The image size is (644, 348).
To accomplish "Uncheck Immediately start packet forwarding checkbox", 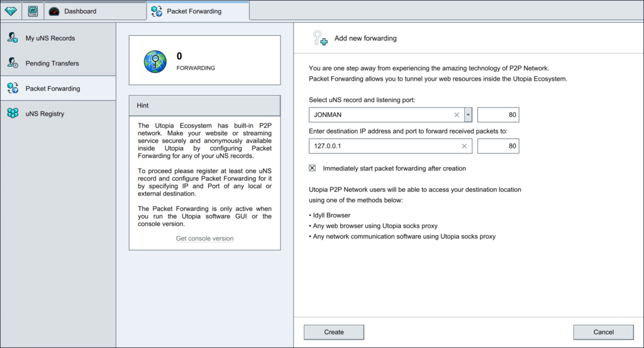I will click(x=312, y=168).
